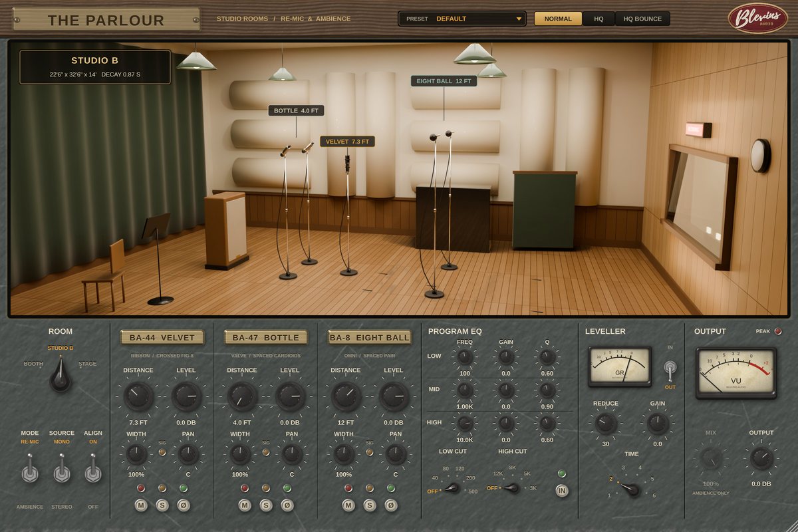Click the Bottle Pan knob

pyautogui.click(x=292, y=454)
